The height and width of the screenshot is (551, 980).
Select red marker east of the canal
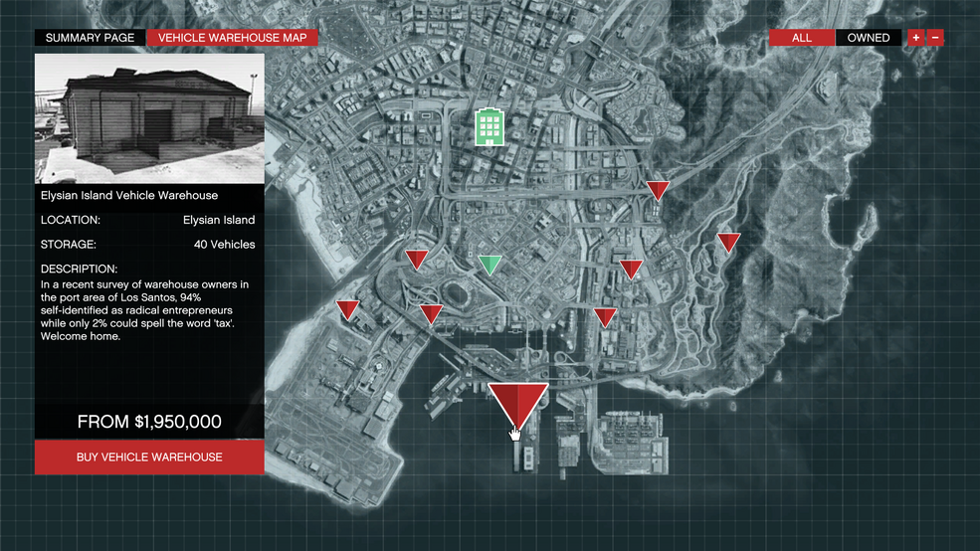coord(631,270)
